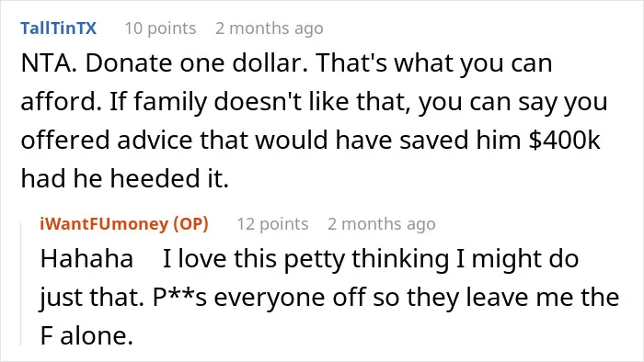This screenshot has height=362, width=644.
Task: Click the phrase 'That's what you can'
Action: click(x=434, y=63)
